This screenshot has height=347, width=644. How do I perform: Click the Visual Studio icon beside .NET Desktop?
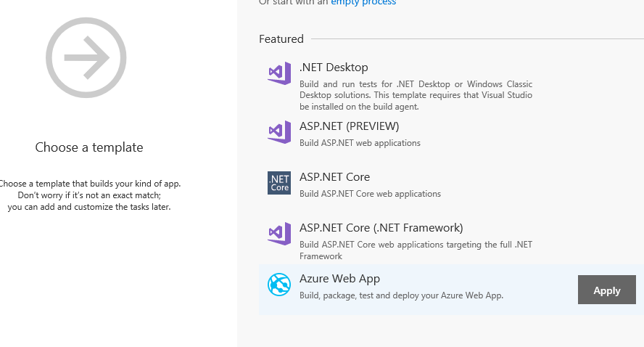tap(279, 73)
